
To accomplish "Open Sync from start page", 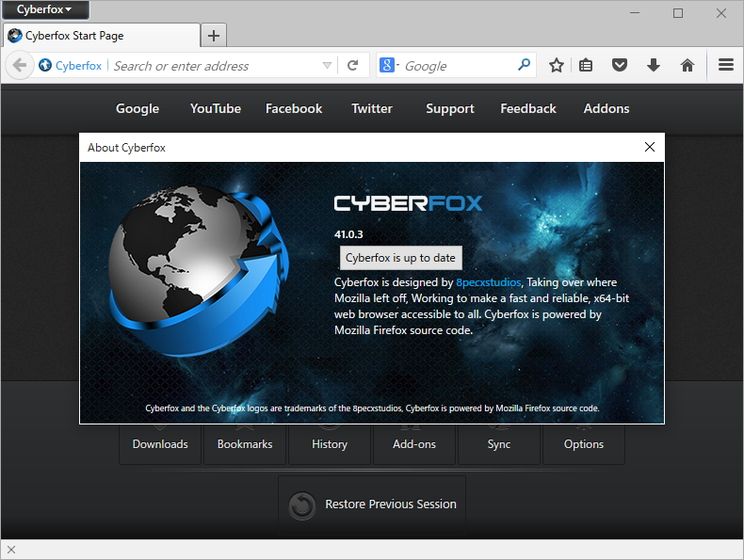I will click(x=499, y=444).
